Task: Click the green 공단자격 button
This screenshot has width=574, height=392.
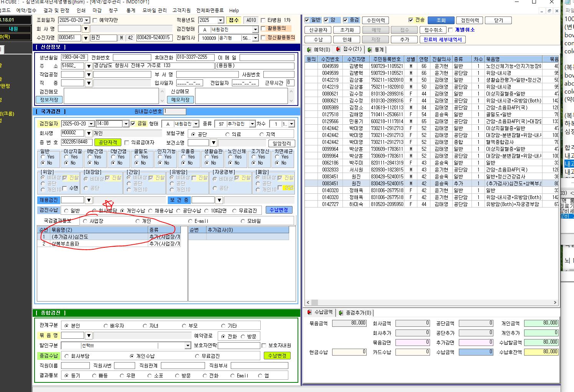Action: click(x=108, y=143)
